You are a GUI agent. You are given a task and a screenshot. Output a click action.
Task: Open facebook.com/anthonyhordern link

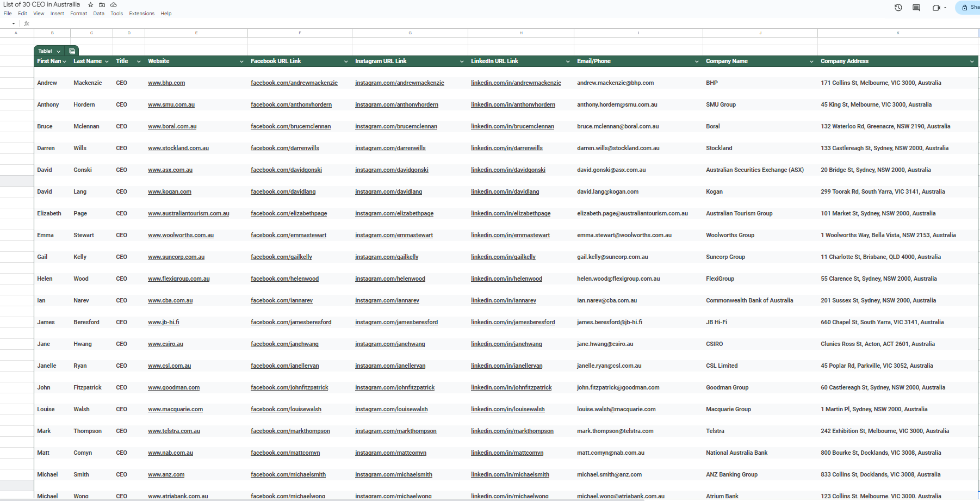click(291, 105)
